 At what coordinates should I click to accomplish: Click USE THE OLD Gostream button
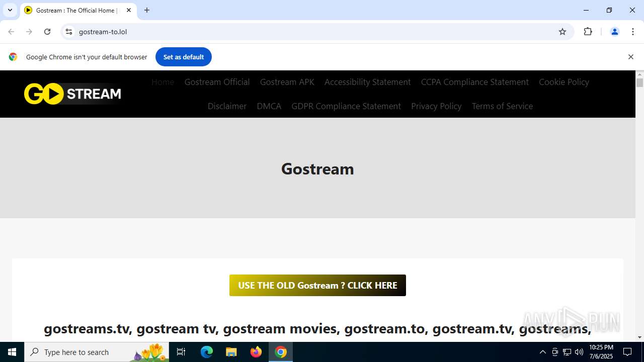tap(317, 285)
